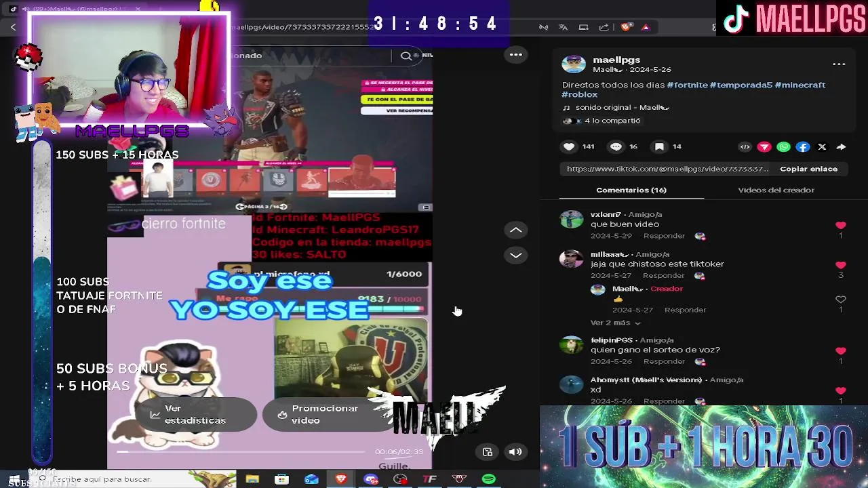The image size is (868, 488).
Task: Open vxlenn7's avatar
Action: 572,220
